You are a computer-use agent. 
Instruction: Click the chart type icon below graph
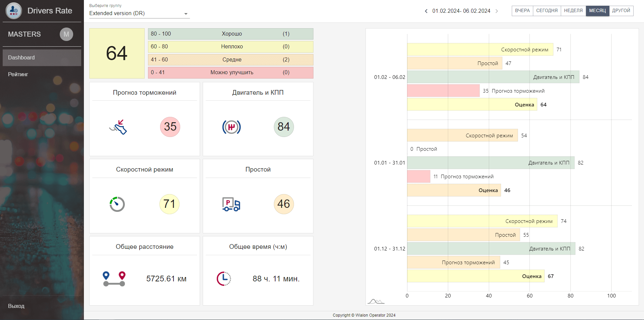tap(376, 301)
